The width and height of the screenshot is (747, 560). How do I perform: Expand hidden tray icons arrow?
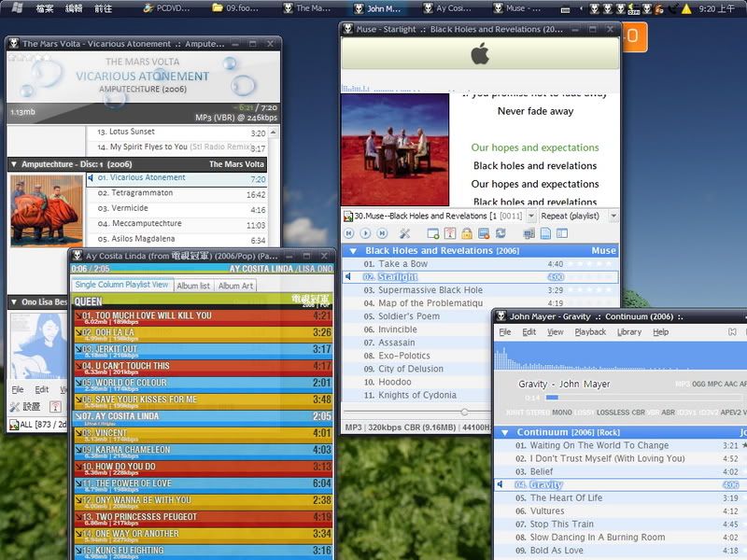[581, 8]
